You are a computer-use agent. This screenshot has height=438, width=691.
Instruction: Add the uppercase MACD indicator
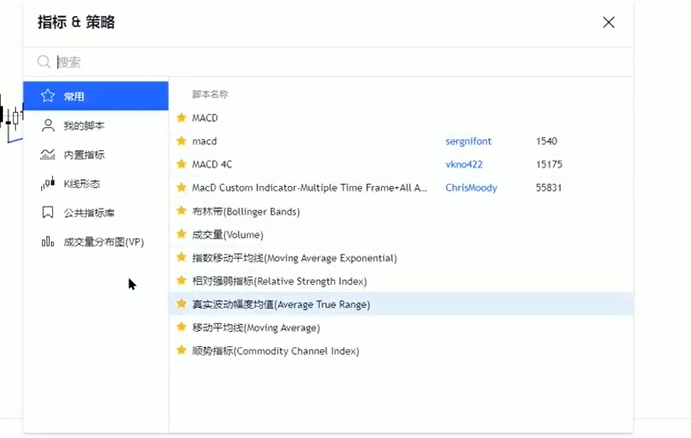[205, 118]
